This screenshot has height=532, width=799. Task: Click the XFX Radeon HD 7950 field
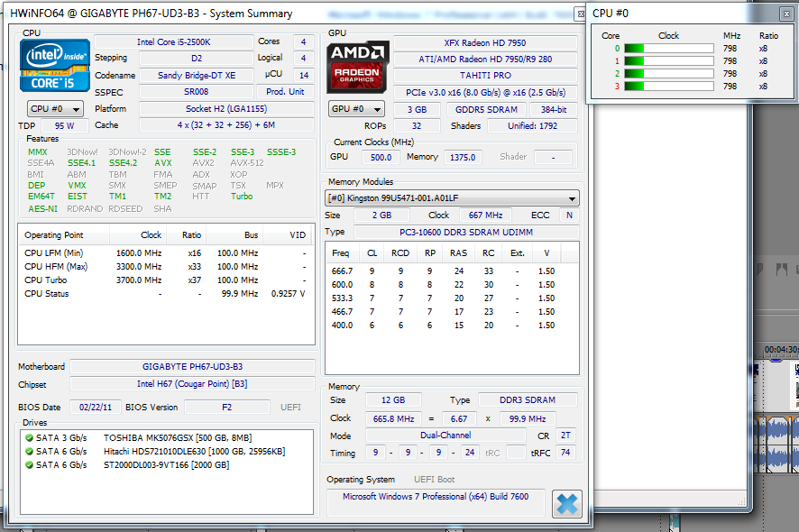click(485, 42)
